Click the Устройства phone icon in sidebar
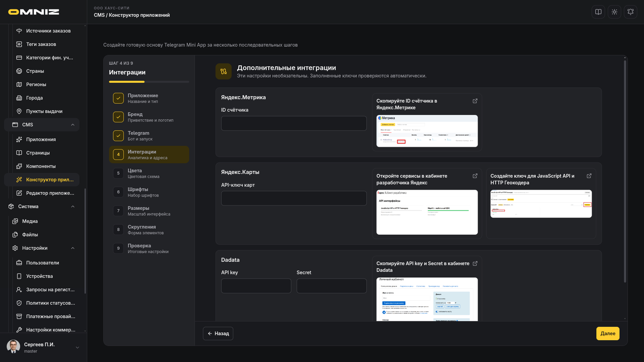644x362 pixels. [19, 276]
